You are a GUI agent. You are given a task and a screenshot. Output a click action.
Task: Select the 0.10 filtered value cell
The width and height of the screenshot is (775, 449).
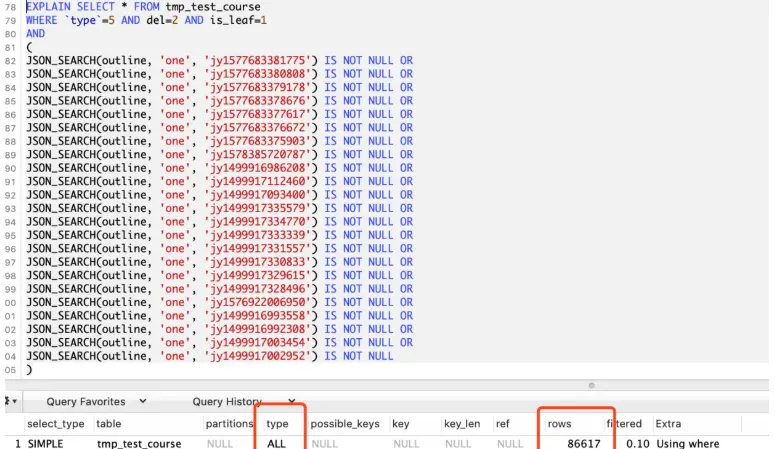point(638,444)
